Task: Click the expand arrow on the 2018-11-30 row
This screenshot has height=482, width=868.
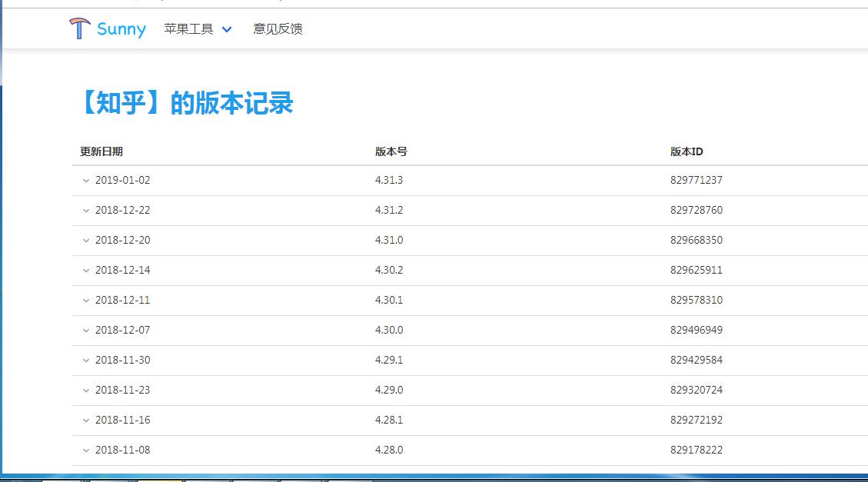Action: tap(85, 360)
